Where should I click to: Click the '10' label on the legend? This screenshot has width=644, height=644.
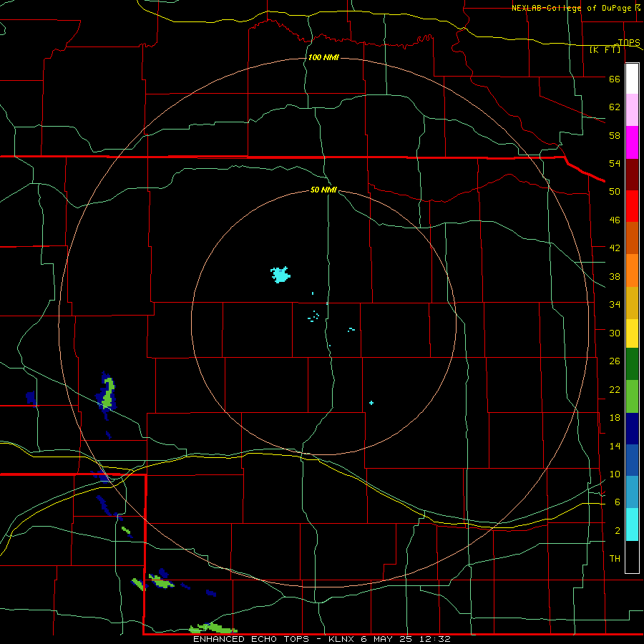pos(615,474)
